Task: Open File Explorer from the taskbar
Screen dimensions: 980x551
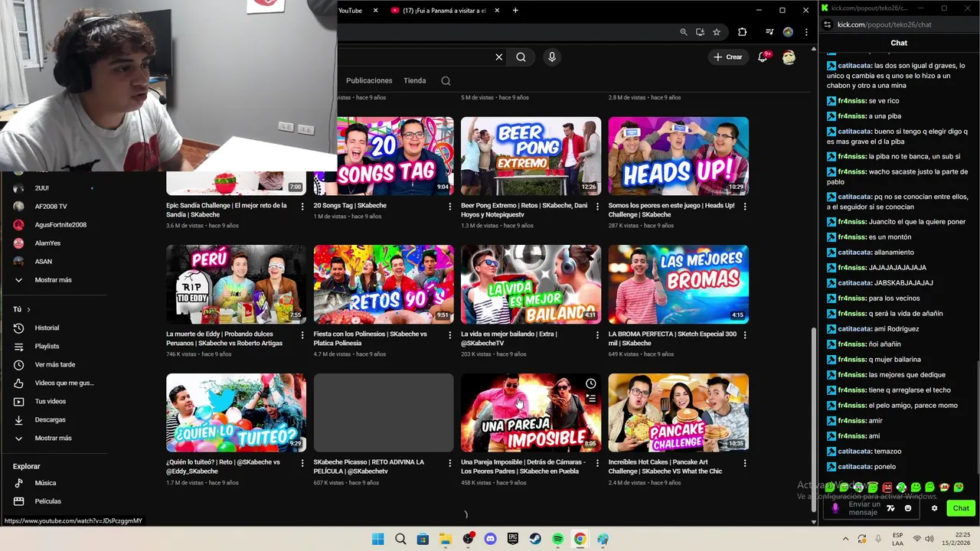Action: point(446,539)
